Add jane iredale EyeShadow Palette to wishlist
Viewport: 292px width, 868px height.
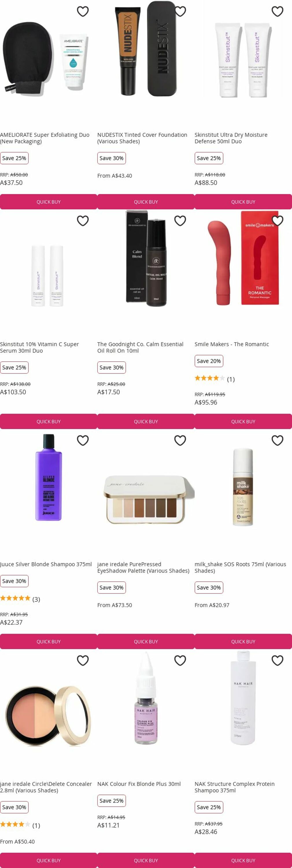[180, 440]
